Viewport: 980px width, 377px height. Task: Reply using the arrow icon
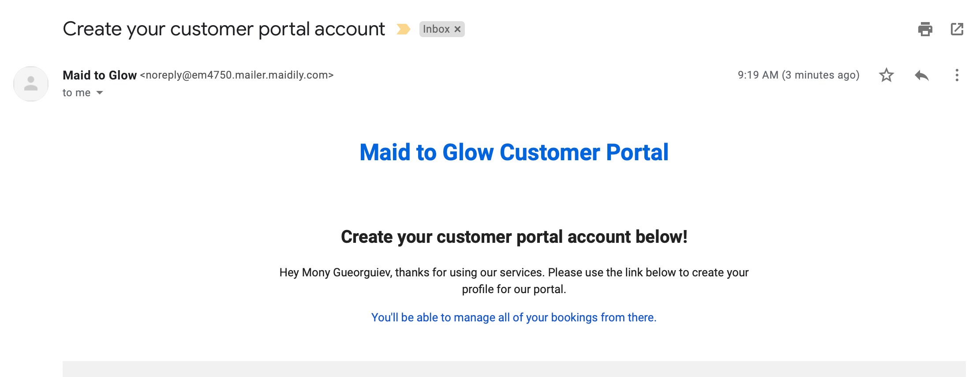(921, 75)
